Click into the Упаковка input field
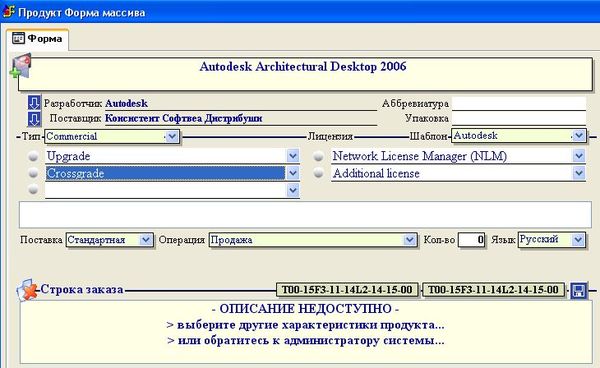Viewport: 600px width, 368px height. [x=519, y=118]
